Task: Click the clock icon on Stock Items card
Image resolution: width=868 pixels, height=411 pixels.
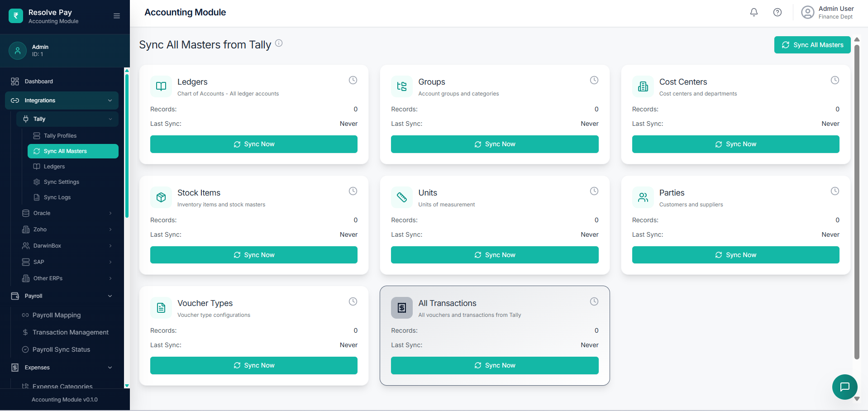Action: click(353, 191)
